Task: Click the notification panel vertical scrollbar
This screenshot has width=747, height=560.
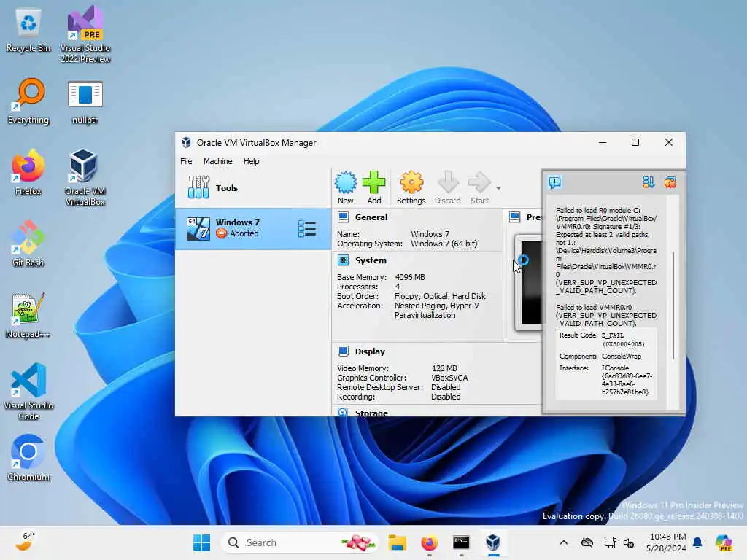Action: 673,305
